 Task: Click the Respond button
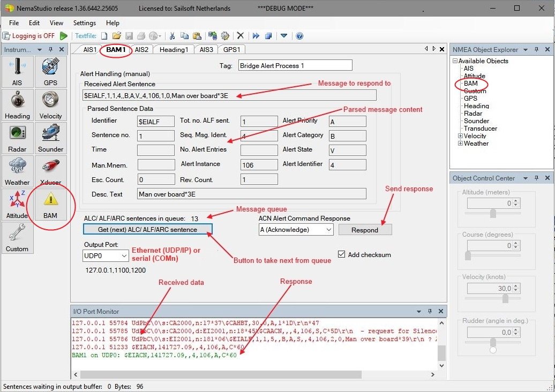365,230
